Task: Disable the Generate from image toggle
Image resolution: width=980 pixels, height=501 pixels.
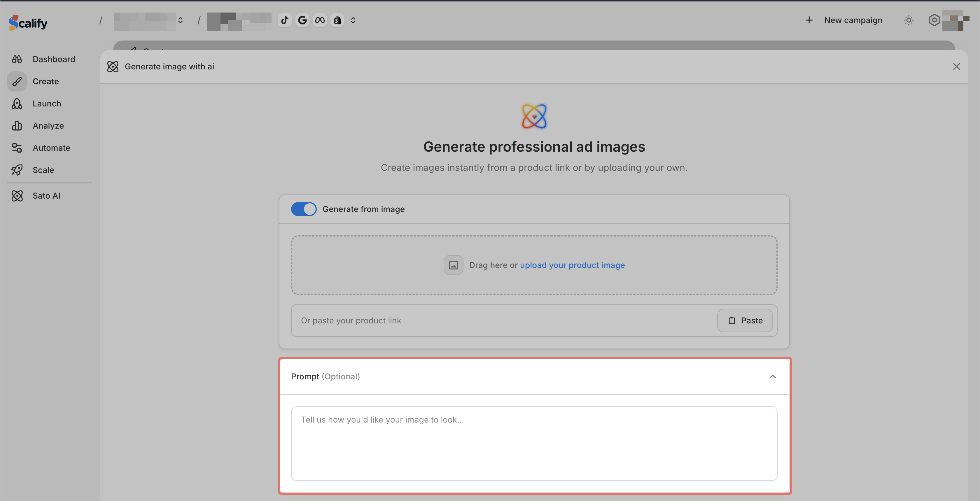Action: pyautogui.click(x=304, y=209)
